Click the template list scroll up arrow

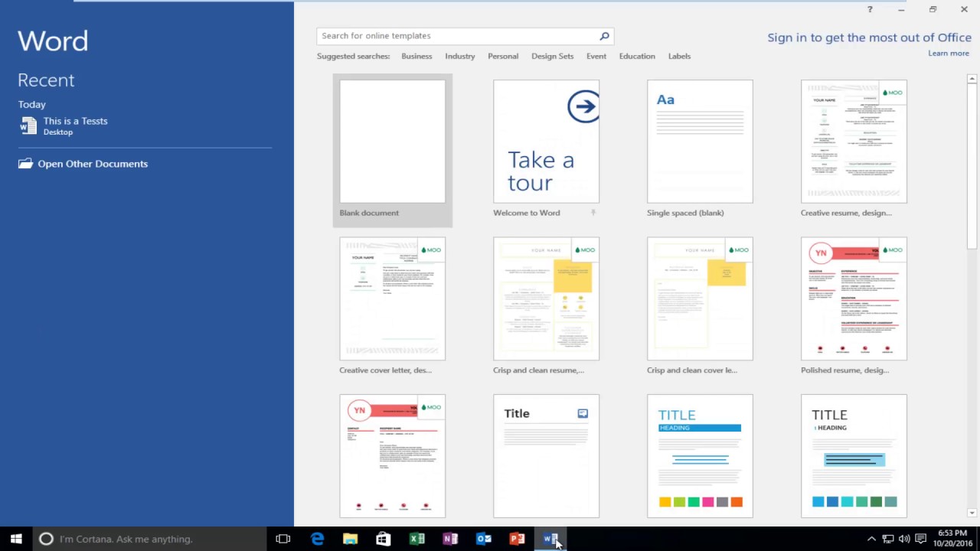point(972,79)
